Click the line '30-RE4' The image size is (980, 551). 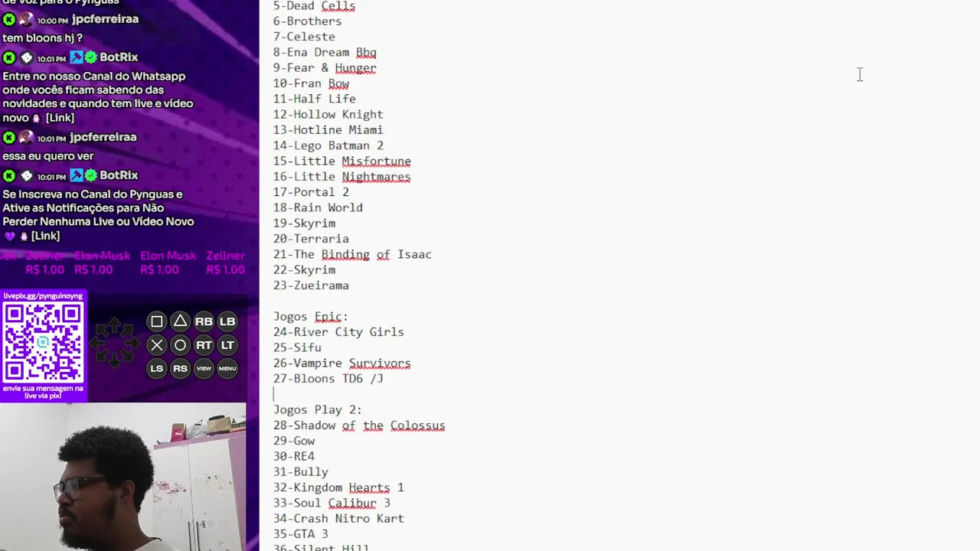point(294,456)
